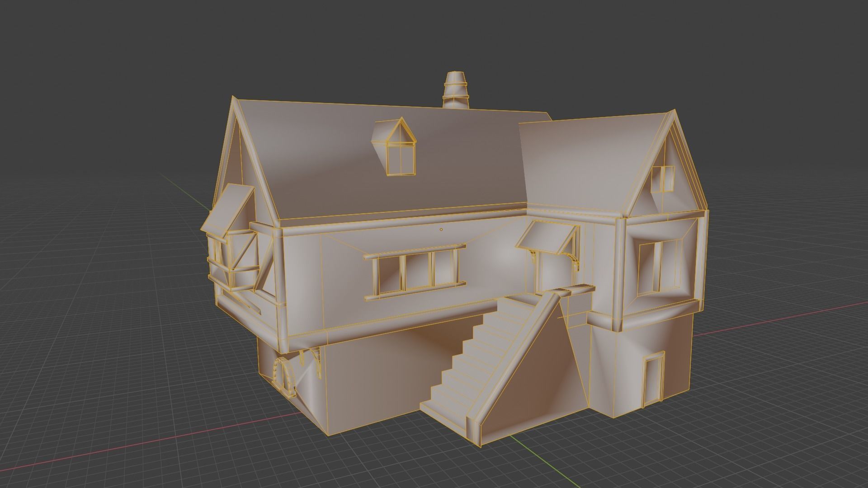Click the awning above the stair landing door
Screen dimensions: 868x488
(548, 238)
